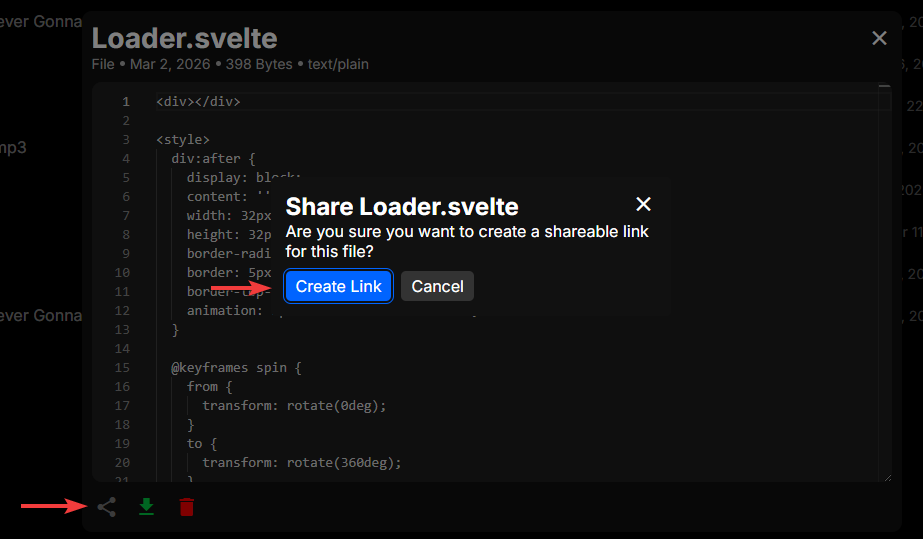Click the share confirmation question text
This screenshot has width=923, height=539.
click(467, 241)
